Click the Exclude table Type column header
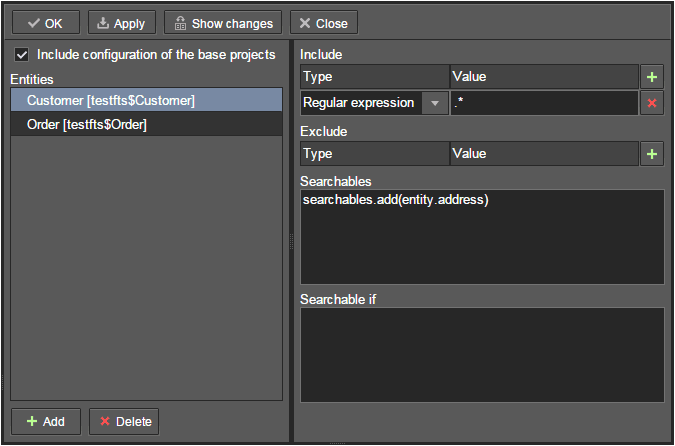Screen dimensions: 675x446 coord(374,154)
